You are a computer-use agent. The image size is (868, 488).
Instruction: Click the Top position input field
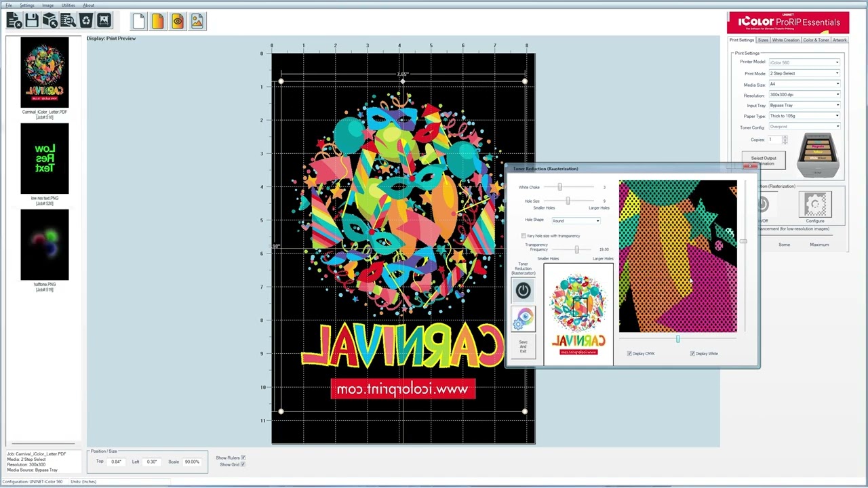(116, 462)
